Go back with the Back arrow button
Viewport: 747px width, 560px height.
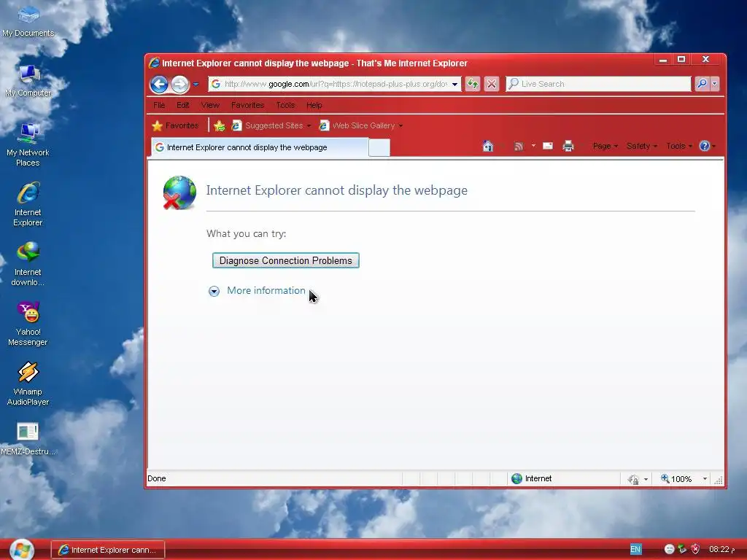click(x=159, y=85)
